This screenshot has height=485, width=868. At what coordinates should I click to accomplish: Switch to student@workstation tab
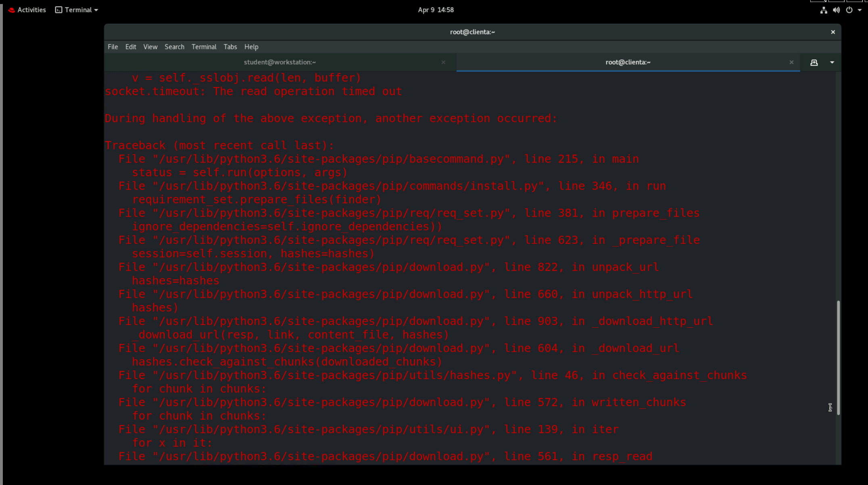280,62
